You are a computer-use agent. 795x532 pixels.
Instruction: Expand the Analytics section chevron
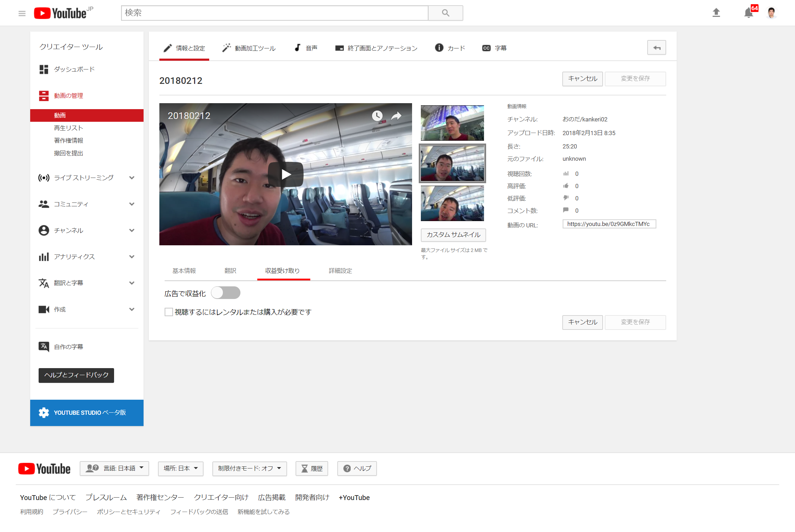(x=132, y=257)
